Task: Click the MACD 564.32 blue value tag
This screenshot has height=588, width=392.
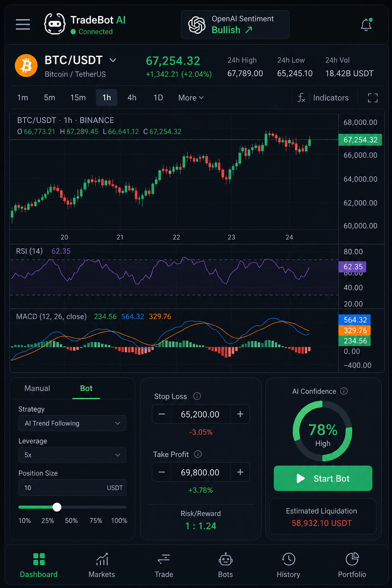Action: [x=355, y=320]
